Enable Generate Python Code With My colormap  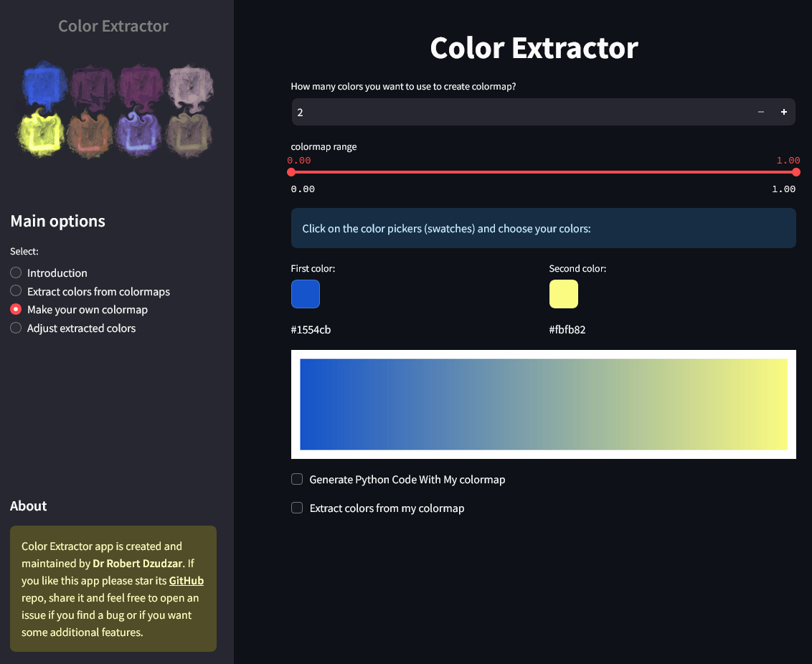coord(297,480)
